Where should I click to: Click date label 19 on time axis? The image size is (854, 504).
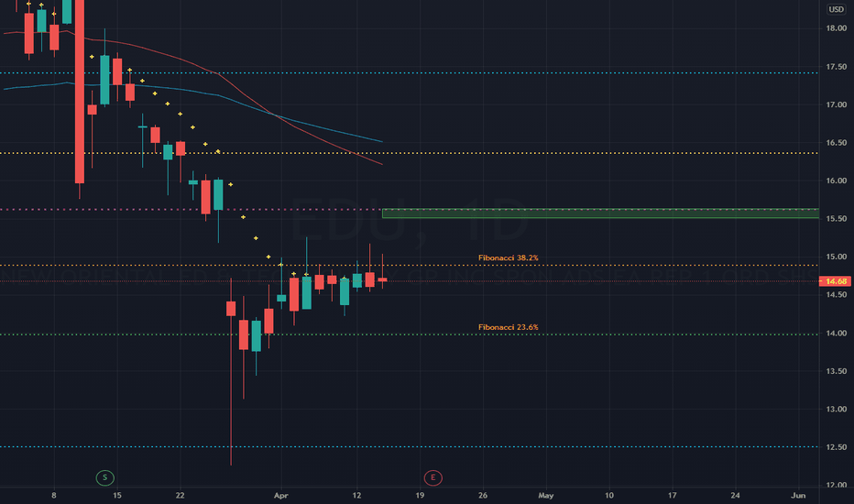[420, 495]
